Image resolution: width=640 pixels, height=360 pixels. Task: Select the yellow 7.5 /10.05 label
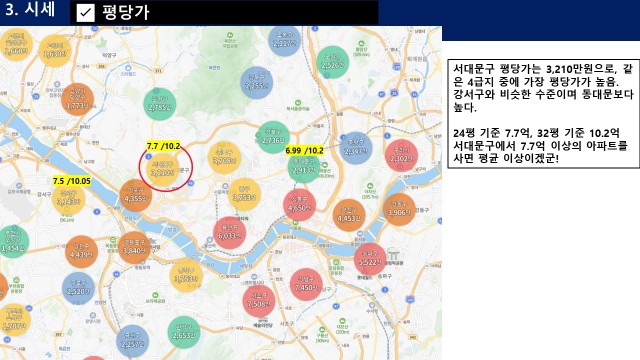72,181
